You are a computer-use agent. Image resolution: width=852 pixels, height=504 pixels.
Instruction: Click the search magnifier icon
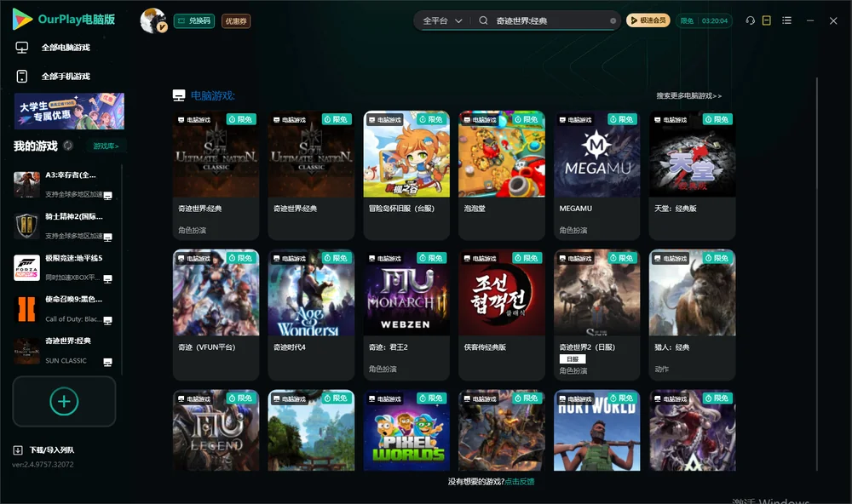tap(483, 20)
